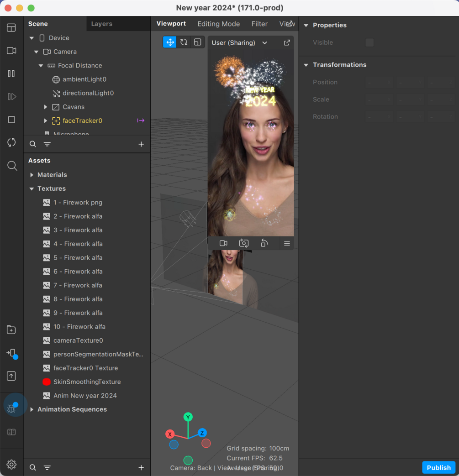
Task: Collapse the Textures asset folder
Action: tap(32, 189)
